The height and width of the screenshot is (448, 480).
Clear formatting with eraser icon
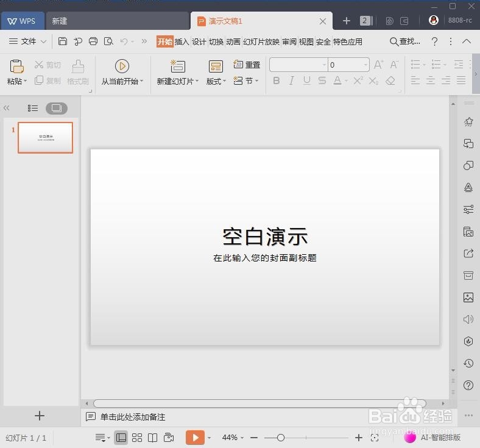click(390, 81)
